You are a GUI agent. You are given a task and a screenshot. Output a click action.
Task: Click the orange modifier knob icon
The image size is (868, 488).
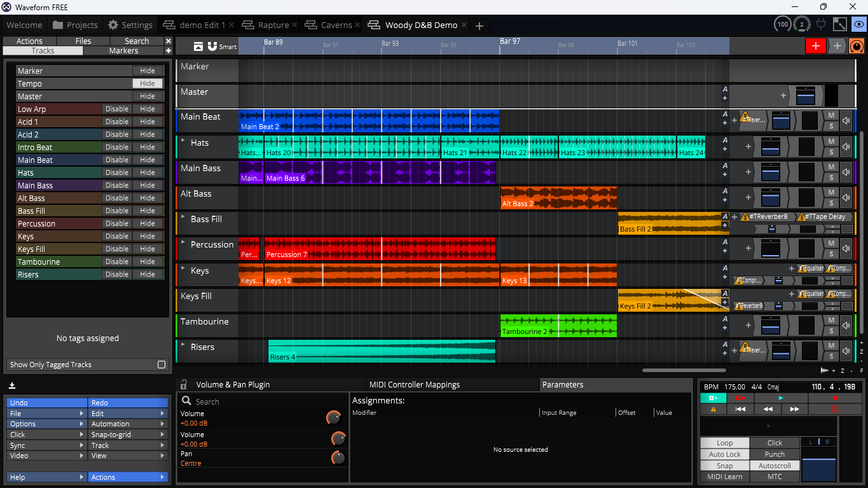(x=857, y=46)
